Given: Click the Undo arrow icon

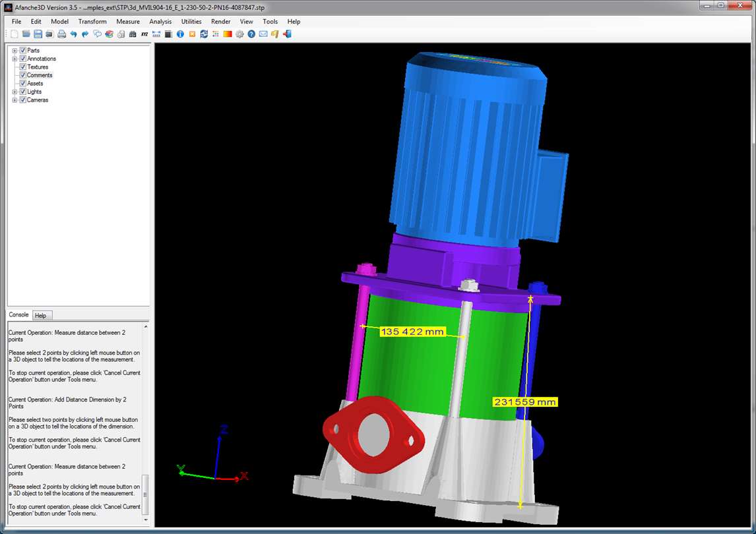Looking at the screenshot, I should pos(73,34).
